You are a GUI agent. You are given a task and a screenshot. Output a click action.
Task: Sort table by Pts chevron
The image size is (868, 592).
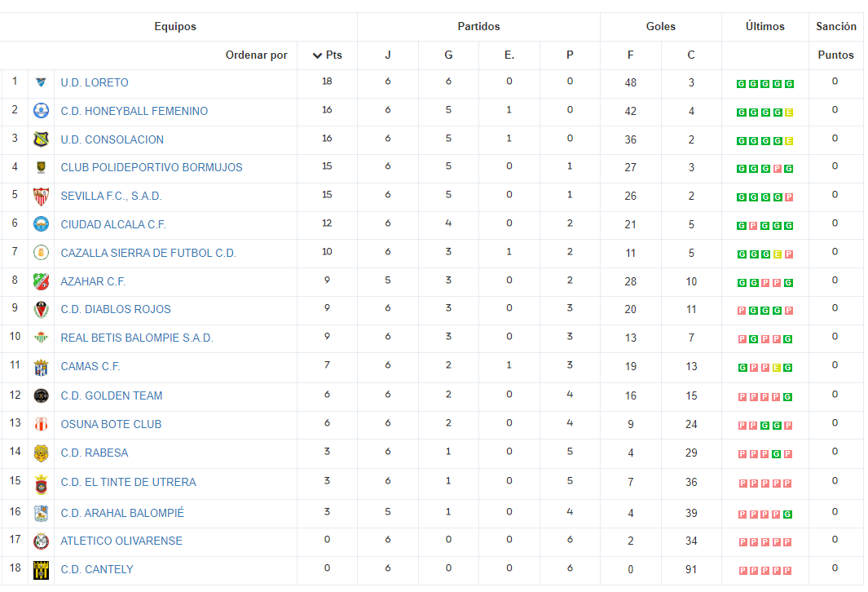click(x=317, y=55)
